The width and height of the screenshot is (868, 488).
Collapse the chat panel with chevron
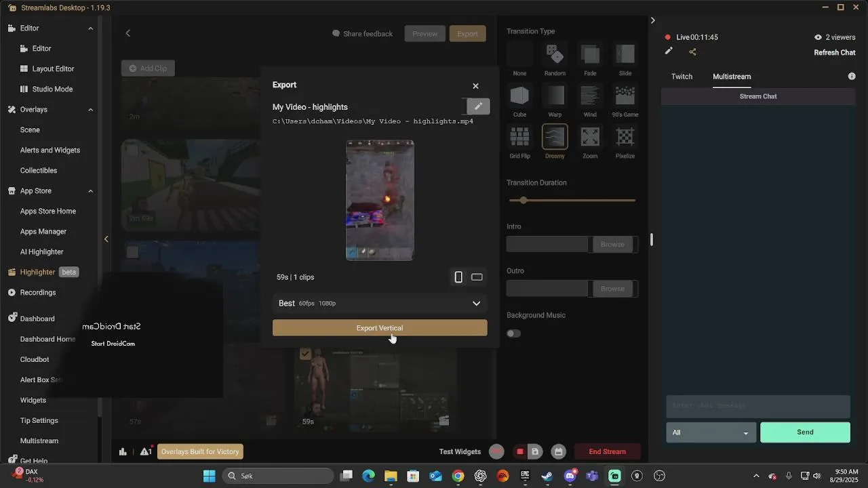(653, 20)
